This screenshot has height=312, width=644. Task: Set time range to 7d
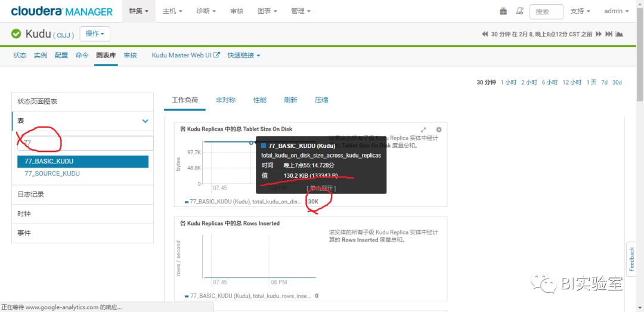pos(604,82)
